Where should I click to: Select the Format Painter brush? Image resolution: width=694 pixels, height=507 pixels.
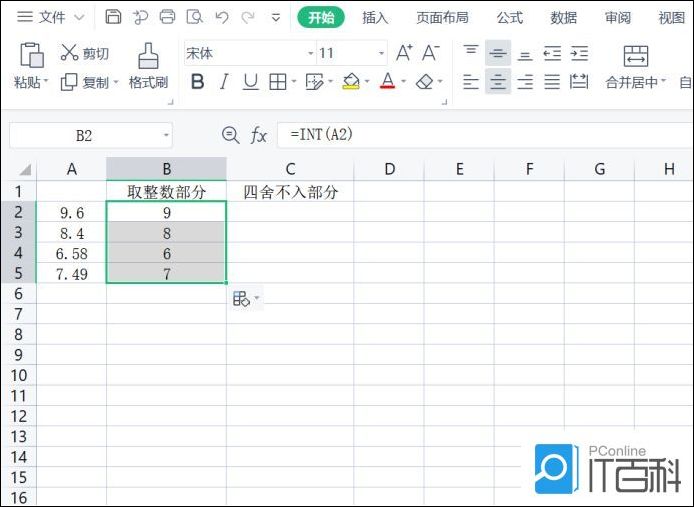coord(148,56)
